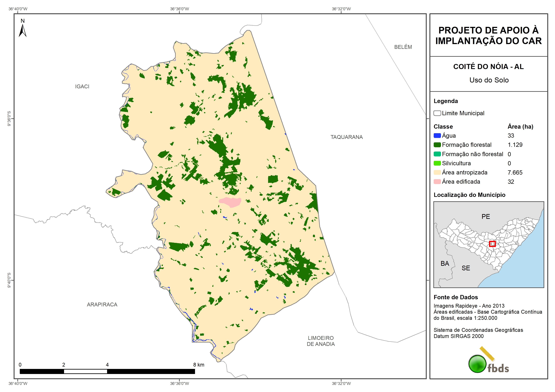
Task: Click the IGACI municipality label
Action: pos(82,86)
